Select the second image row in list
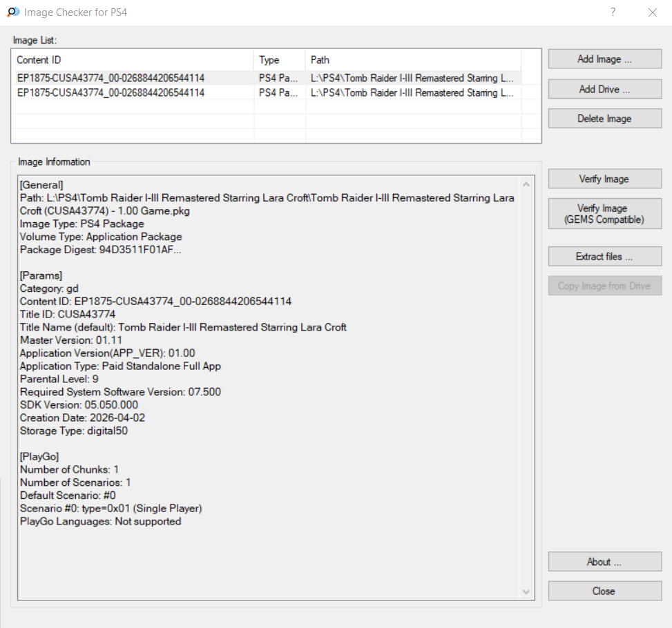This screenshot has width=672, height=628. click(x=268, y=92)
